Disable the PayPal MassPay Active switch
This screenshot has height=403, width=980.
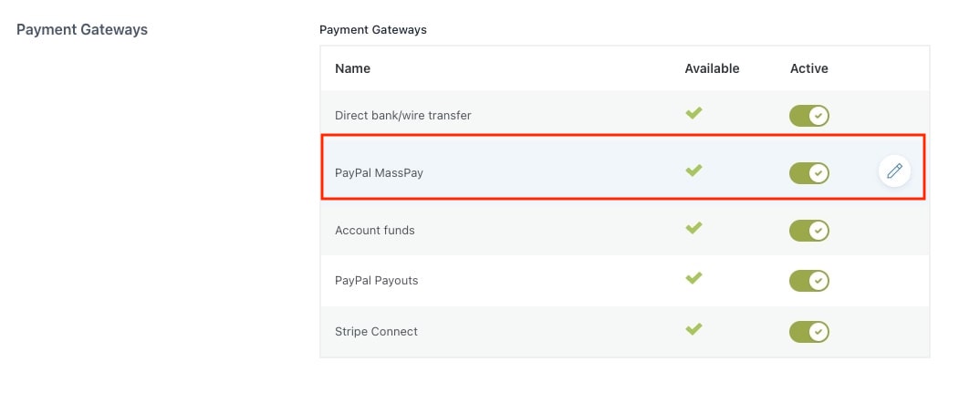pos(808,173)
